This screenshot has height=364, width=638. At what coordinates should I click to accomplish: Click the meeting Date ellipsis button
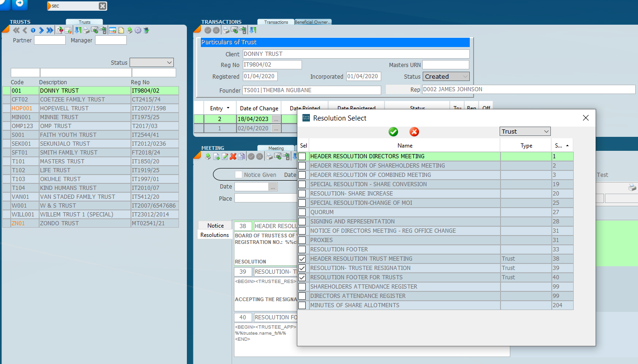coord(273,187)
